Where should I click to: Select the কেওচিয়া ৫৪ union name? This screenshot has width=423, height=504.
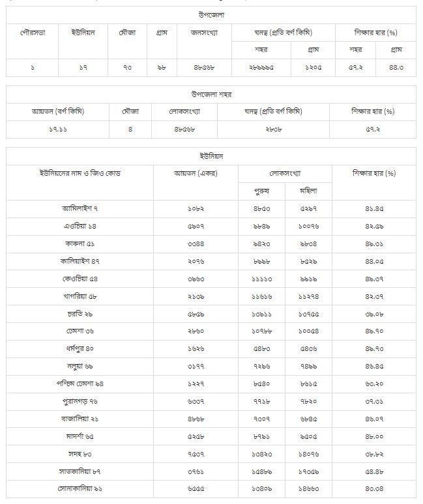tap(80, 279)
